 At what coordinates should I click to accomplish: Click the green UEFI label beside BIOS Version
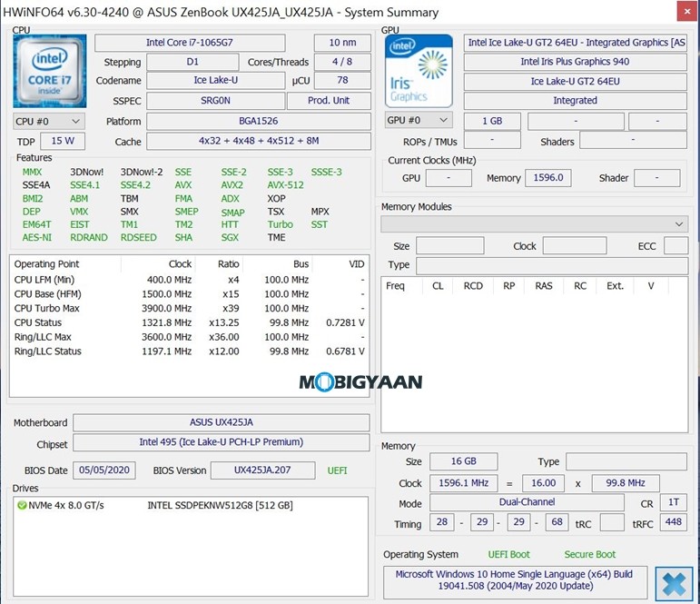[337, 470]
